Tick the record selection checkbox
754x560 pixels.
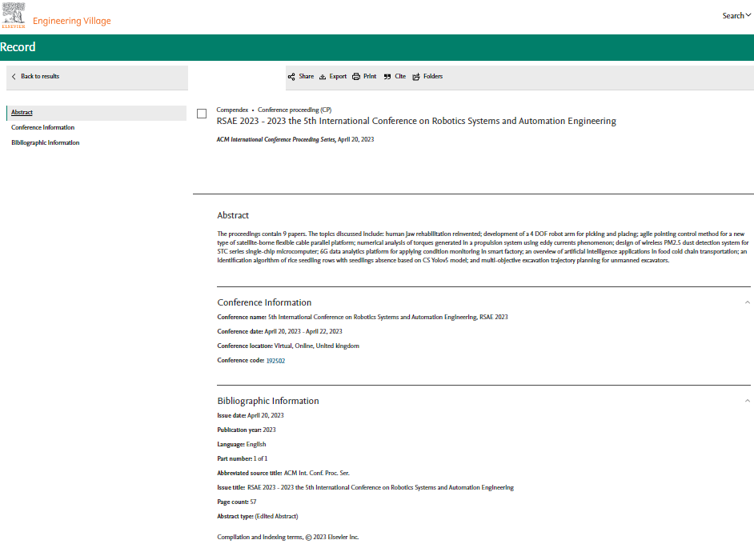[x=202, y=114]
